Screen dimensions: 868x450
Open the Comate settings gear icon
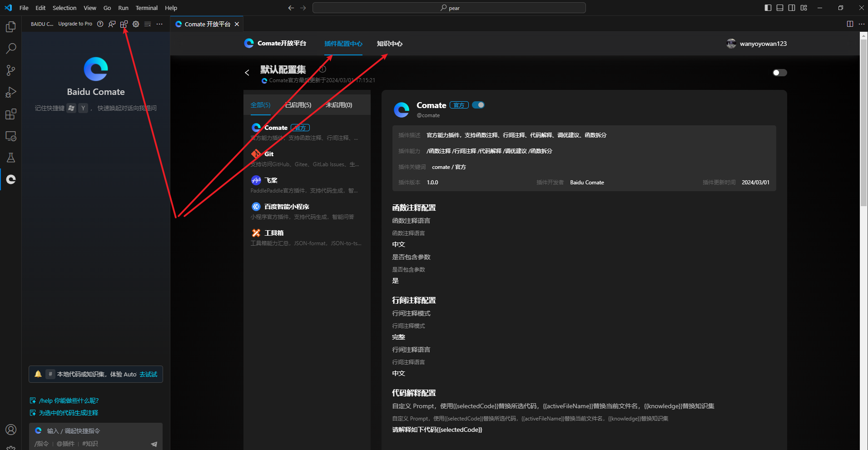136,24
